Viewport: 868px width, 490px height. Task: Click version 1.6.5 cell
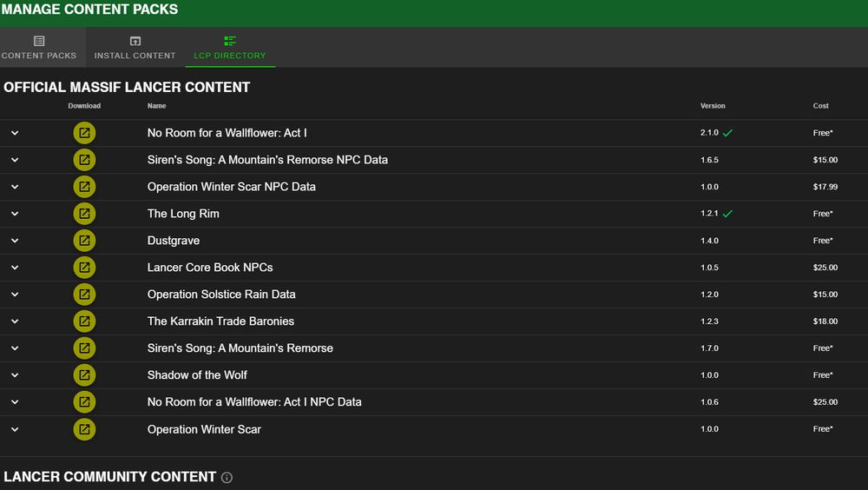point(709,160)
